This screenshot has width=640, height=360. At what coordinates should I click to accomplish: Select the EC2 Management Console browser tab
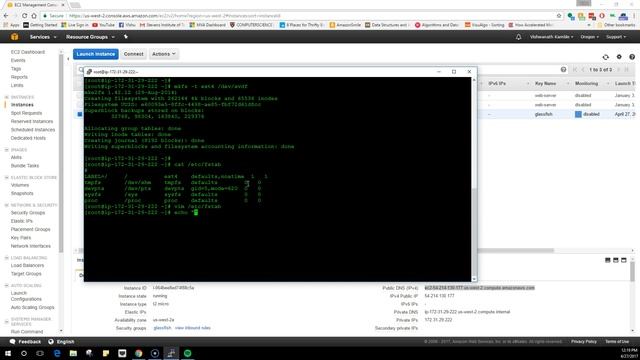coord(35,5)
